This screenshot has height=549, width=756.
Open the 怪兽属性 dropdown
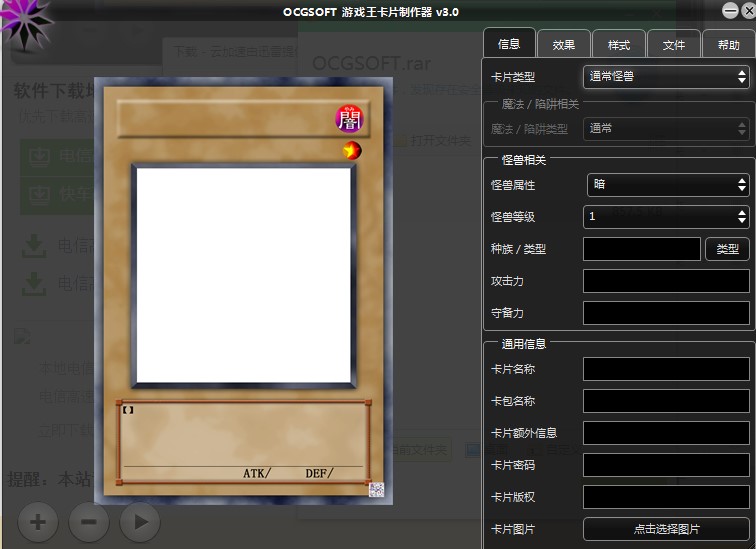(667, 184)
